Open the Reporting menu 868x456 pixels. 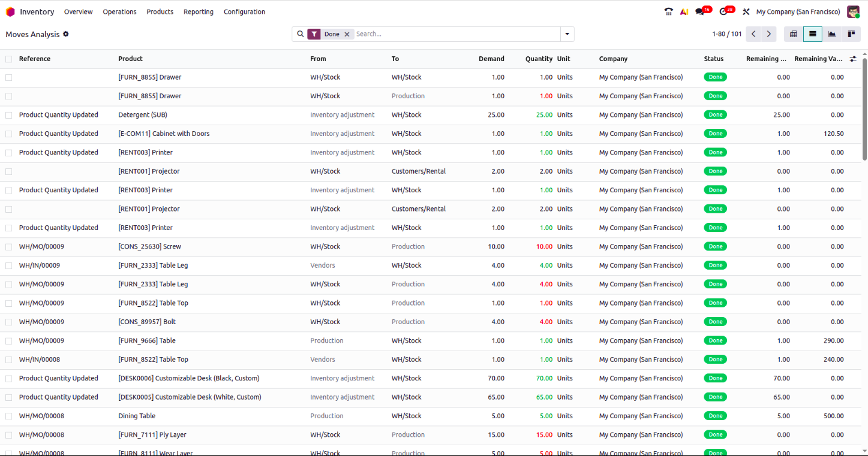point(198,12)
